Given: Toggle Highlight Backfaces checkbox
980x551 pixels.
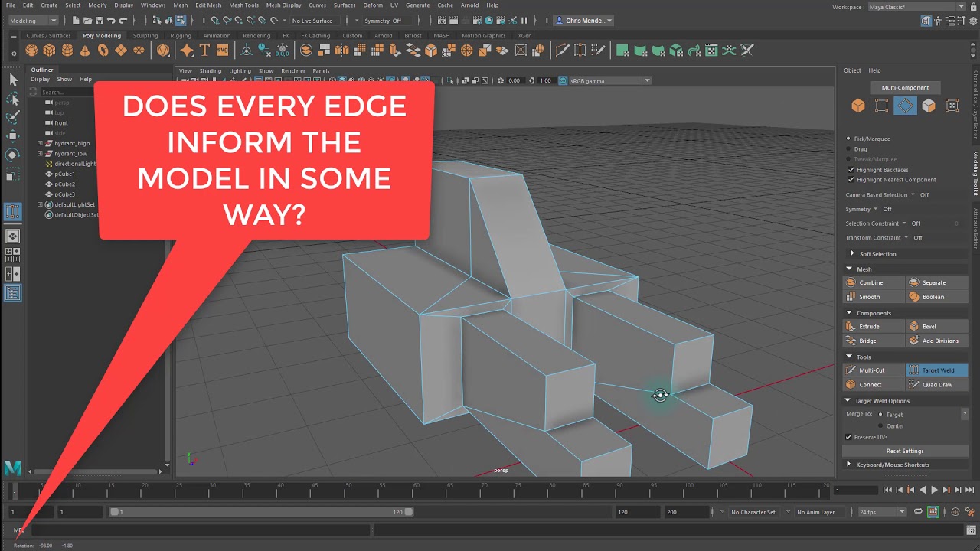Looking at the screenshot, I should point(851,170).
